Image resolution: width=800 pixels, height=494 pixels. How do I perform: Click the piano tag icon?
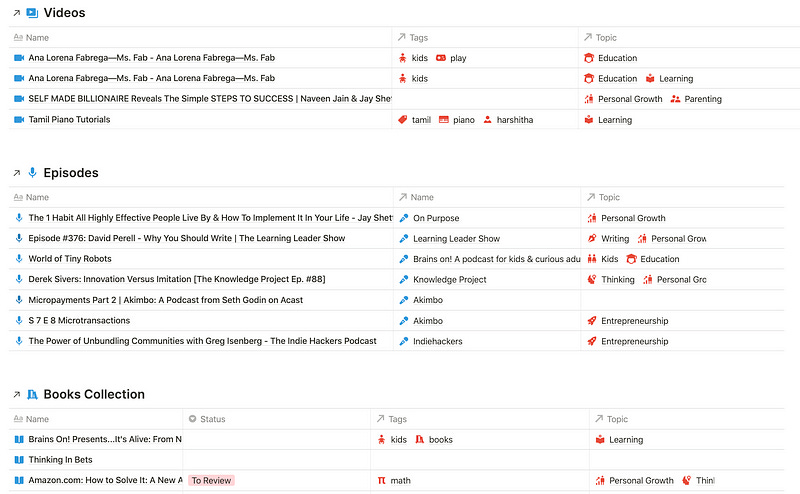pos(444,119)
